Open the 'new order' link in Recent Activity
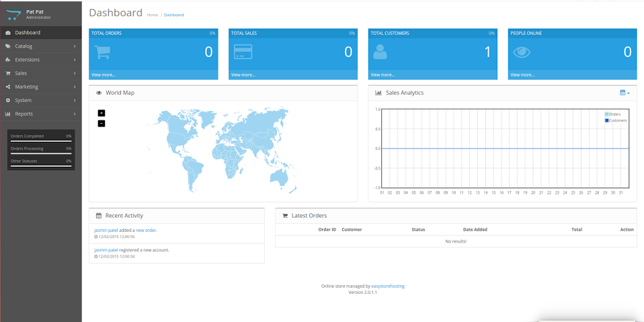This screenshot has height=322, width=644. [x=146, y=231]
